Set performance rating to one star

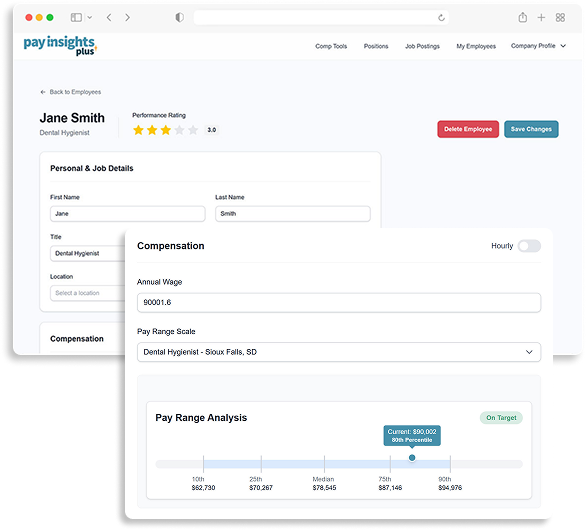(x=139, y=130)
